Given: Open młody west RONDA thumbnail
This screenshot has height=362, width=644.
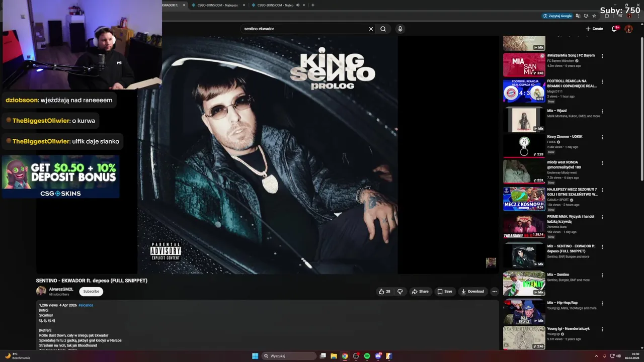Looking at the screenshot, I should (524, 172).
